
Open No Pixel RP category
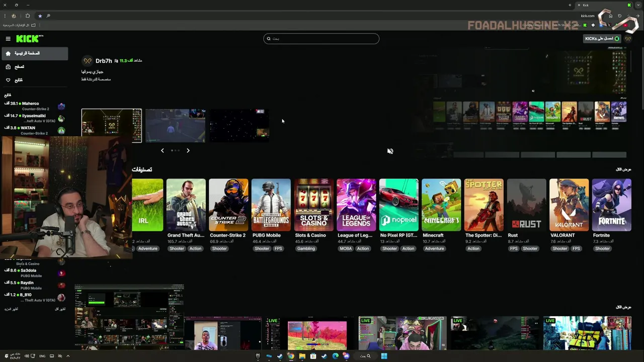tap(399, 205)
